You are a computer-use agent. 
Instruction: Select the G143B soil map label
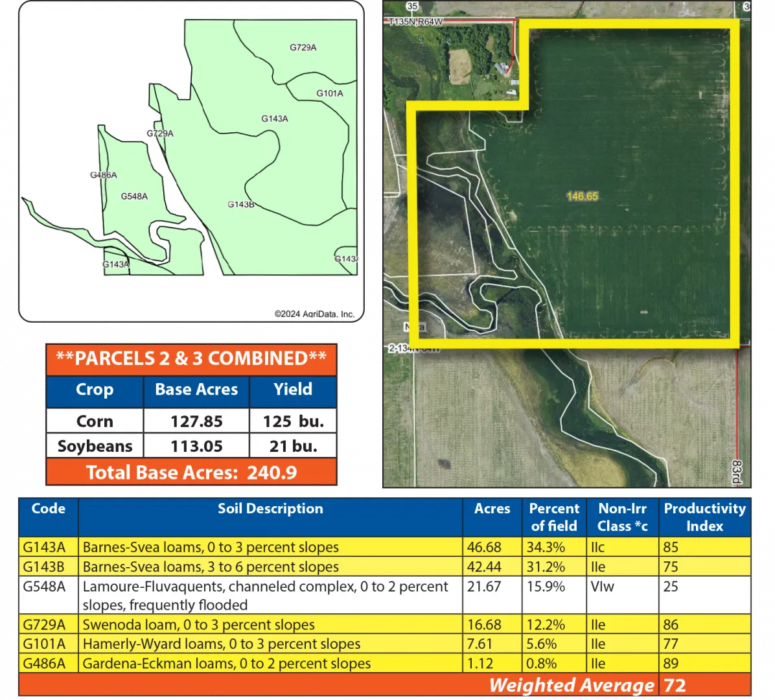(240, 205)
